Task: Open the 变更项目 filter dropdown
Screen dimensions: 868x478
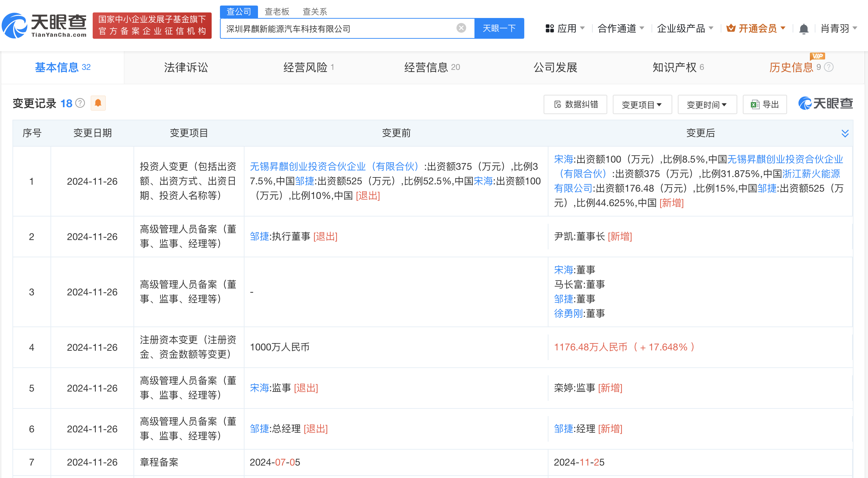Action: point(642,104)
